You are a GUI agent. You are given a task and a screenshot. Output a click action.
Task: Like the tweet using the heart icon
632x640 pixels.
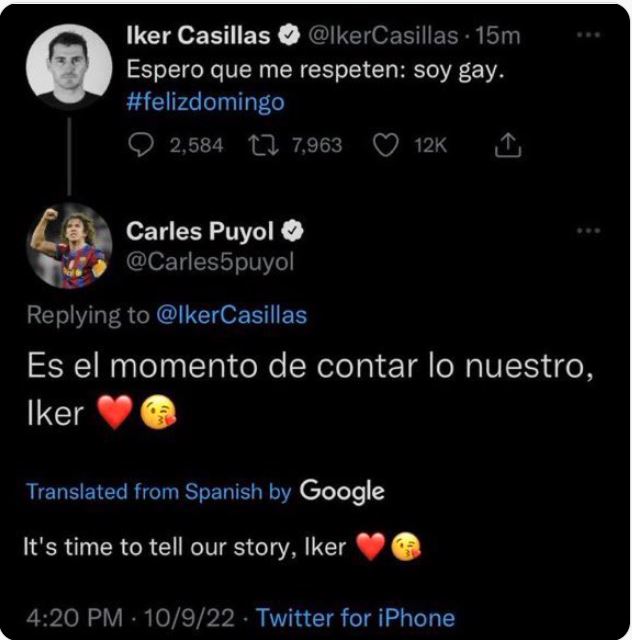click(386, 146)
